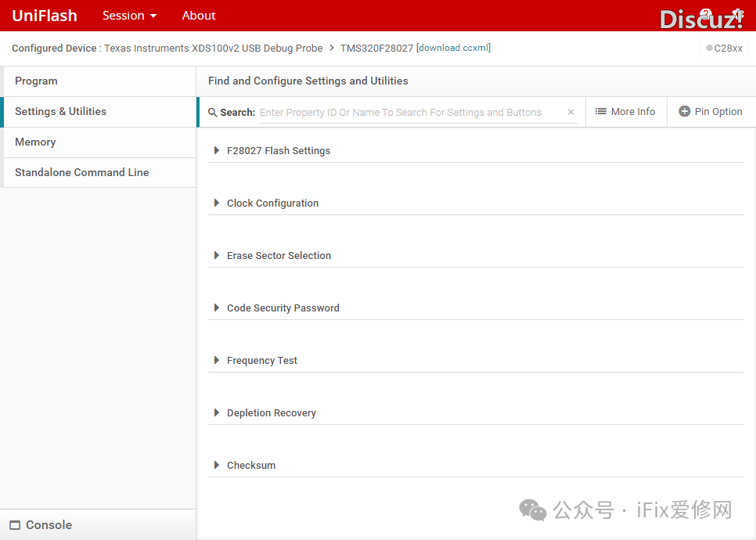Open the Session dropdown menu
The width and height of the screenshot is (756, 540).
click(129, 16)
